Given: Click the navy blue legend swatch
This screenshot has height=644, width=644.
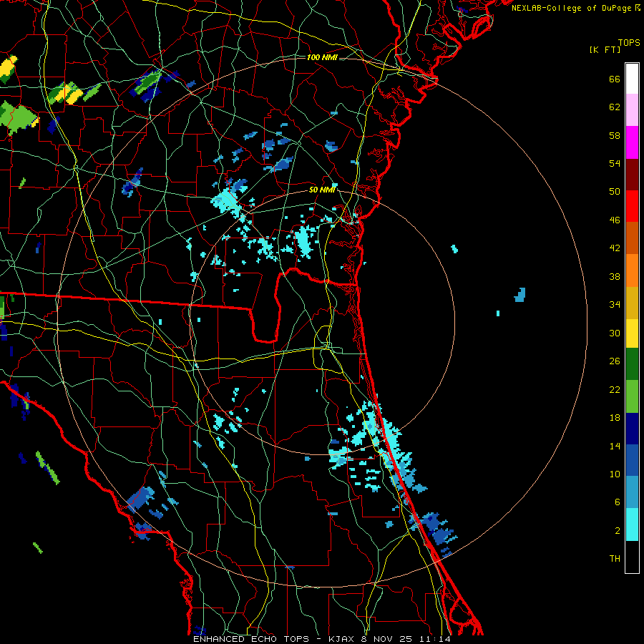Looking at the screenshot, I should [632, 429].
